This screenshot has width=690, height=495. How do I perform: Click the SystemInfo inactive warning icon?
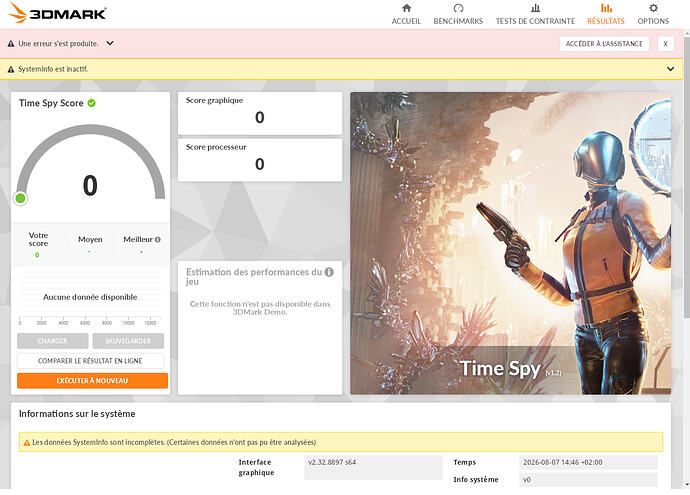[11, 70]
